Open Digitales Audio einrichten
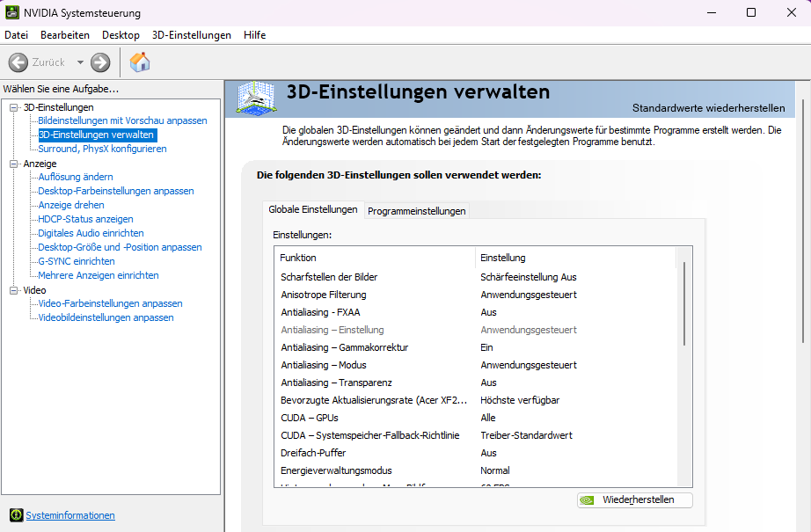Image resolution: width=811 pixels, height=532 pixels. point(91,233)
